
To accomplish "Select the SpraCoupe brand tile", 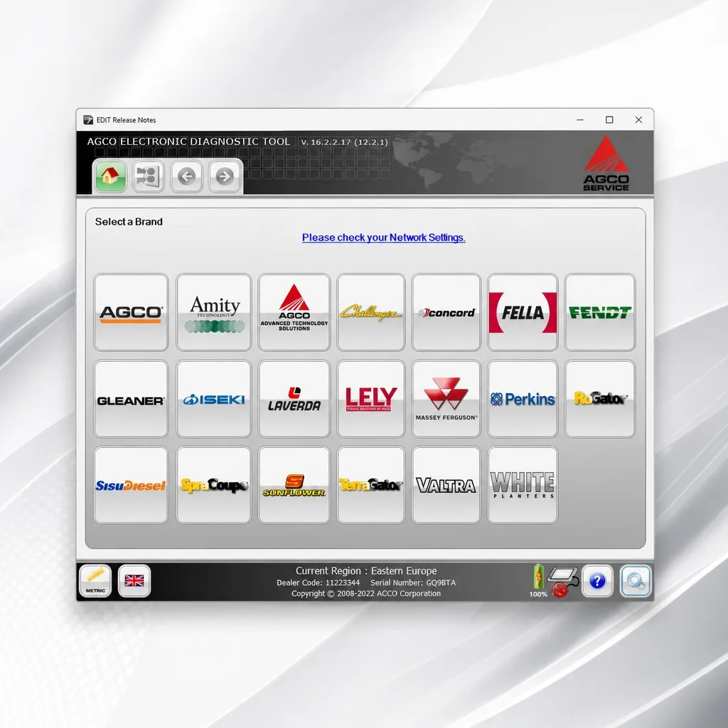I will tap(213, 485).
